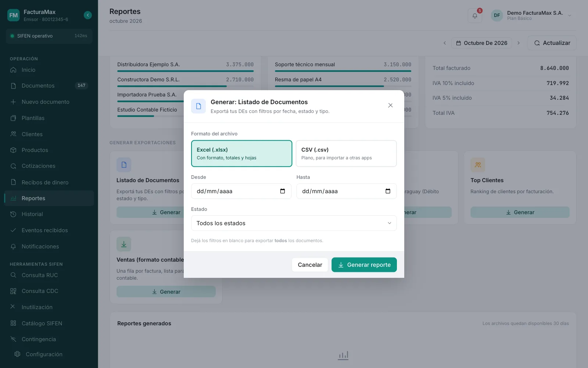Click Generar under Ventas formato contable

(166, 292)
